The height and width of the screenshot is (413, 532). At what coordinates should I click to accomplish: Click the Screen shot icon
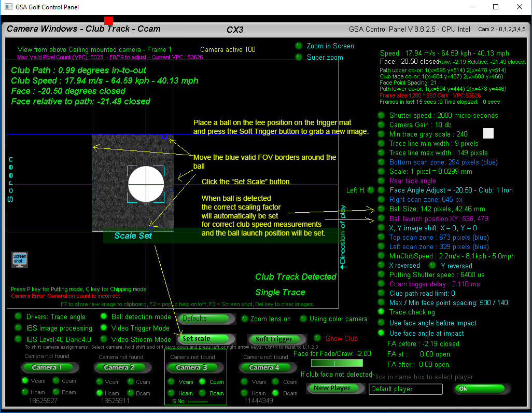pos(19,259)
